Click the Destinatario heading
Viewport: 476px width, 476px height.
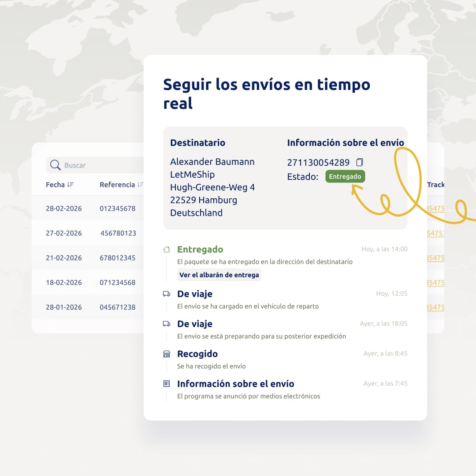(197, 143)
